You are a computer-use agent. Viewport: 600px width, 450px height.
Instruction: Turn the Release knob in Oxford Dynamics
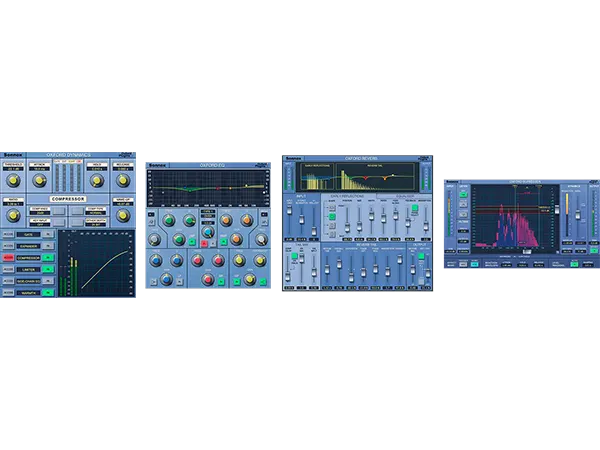(123, 180)
